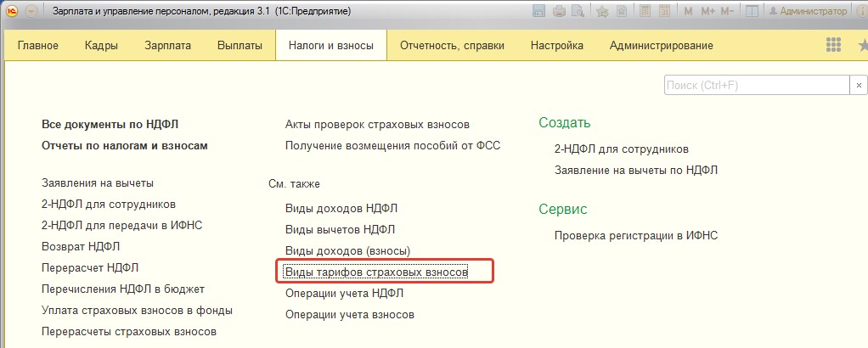This screenshot has width=868, height=348.
Task: Clear the search with the x button
Action: (x=859, y=85)
